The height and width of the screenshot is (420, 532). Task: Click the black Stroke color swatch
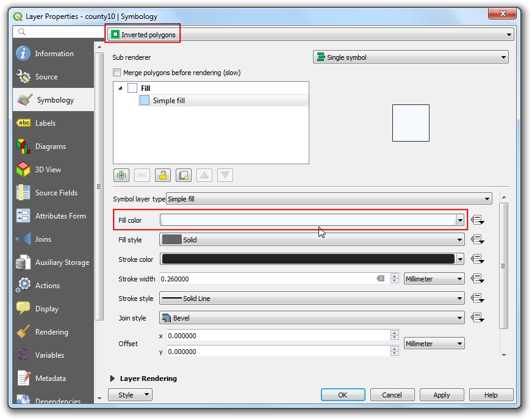click(307, 259)
